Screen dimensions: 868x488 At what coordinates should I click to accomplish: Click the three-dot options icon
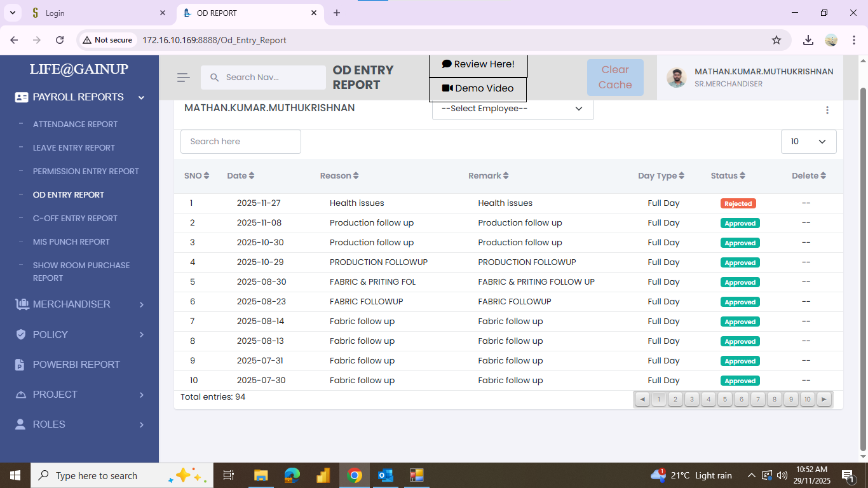point(827,110)
